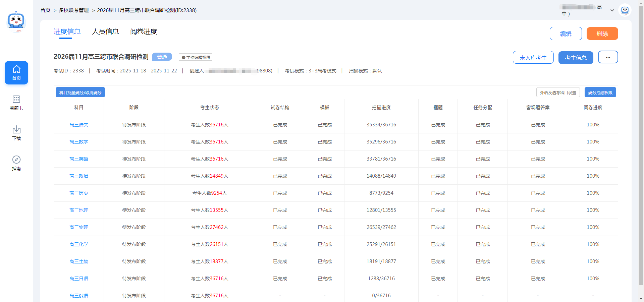Click the 编辑 edit button

pos(566,34)
